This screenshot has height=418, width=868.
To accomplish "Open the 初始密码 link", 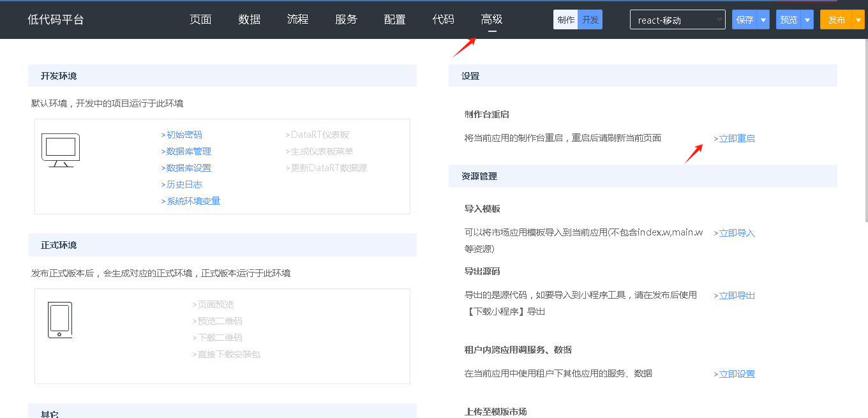I will click(x=182, y=135).
